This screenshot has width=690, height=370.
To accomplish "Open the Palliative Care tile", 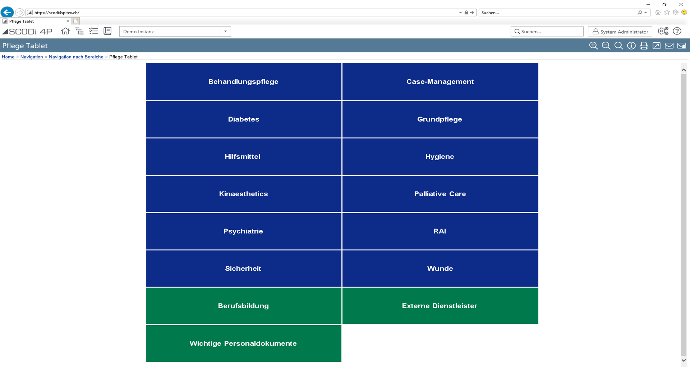I will tap(440, 194).
